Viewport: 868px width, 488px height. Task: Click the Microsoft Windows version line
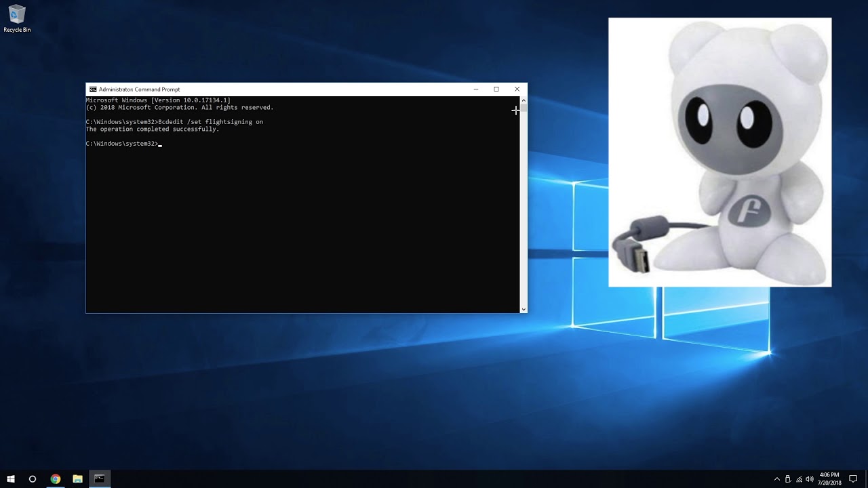(158, 100)
